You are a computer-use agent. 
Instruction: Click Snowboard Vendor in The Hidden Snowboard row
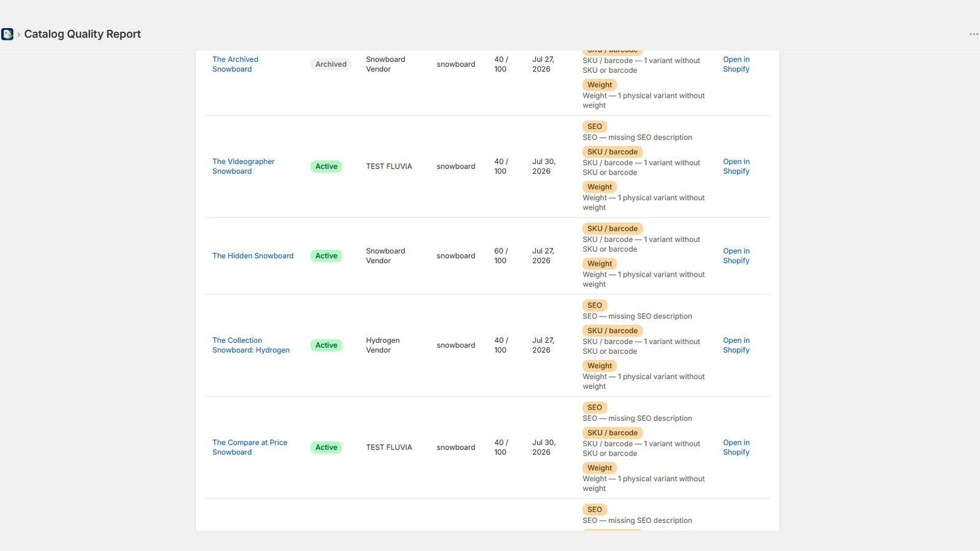(385, 256)
